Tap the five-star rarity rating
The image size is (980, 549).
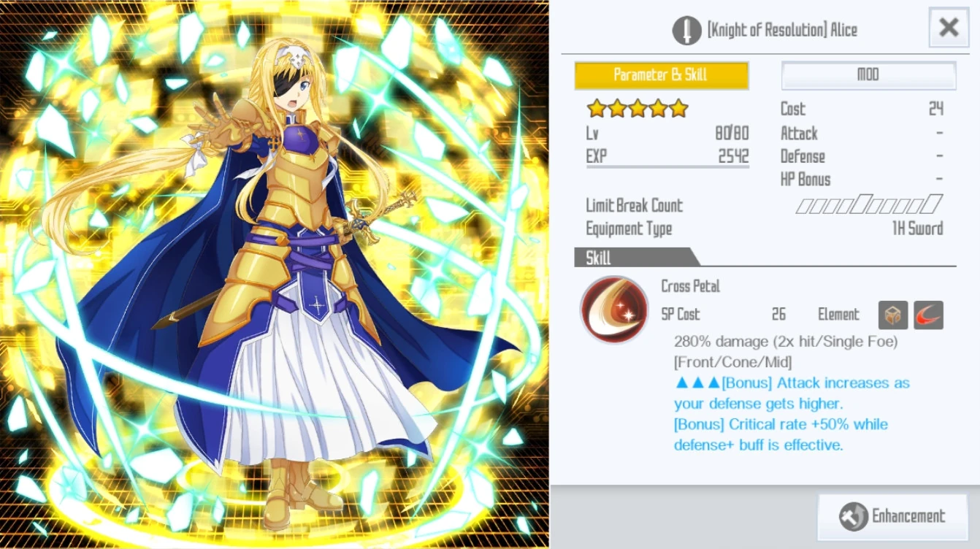tap(638, 109)
